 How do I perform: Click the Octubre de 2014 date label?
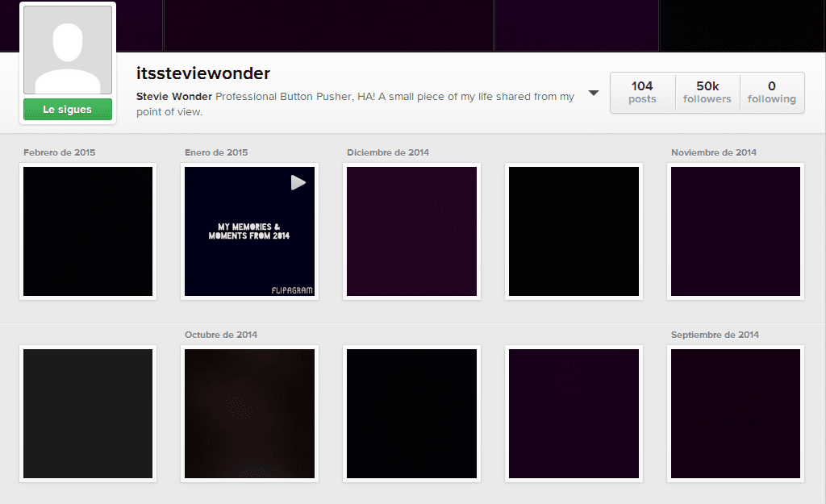coord(221,335)
